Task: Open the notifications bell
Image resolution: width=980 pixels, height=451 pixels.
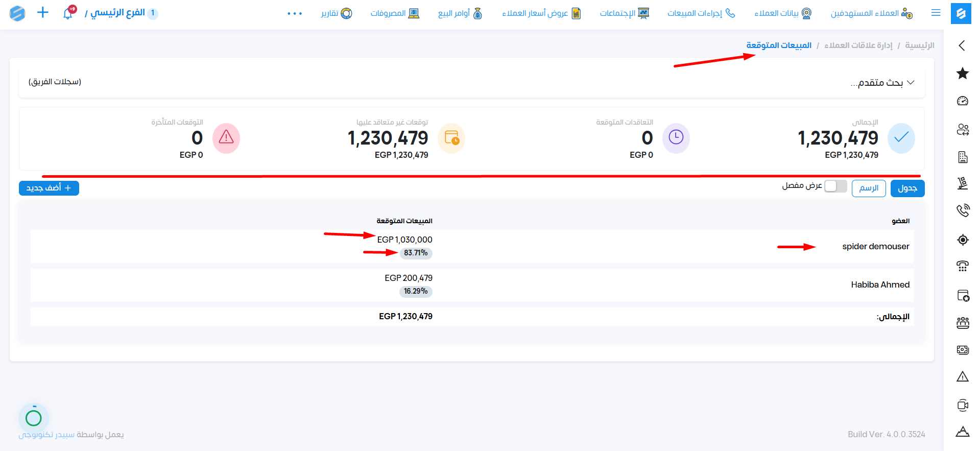Action: click(x=68, y=13)
